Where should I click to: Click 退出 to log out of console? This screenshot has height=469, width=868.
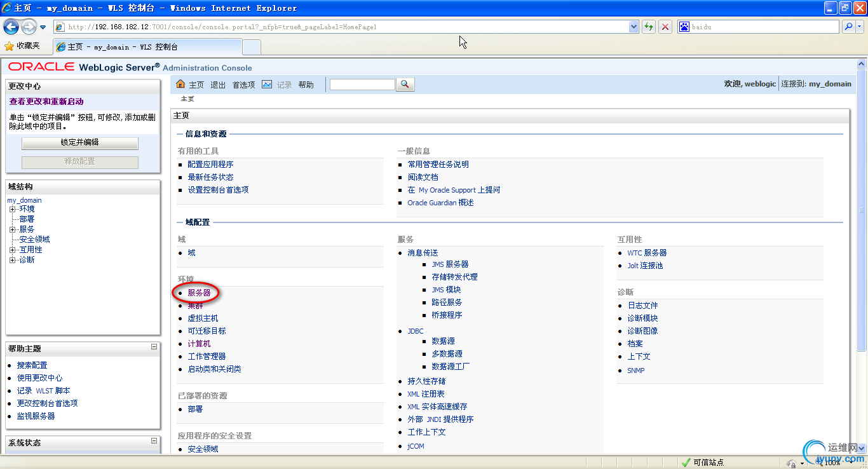(218, 85)
